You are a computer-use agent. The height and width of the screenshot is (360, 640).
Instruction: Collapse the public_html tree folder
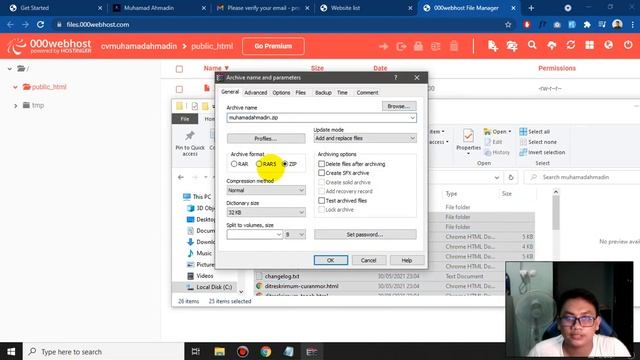click(x=15, y=87)
